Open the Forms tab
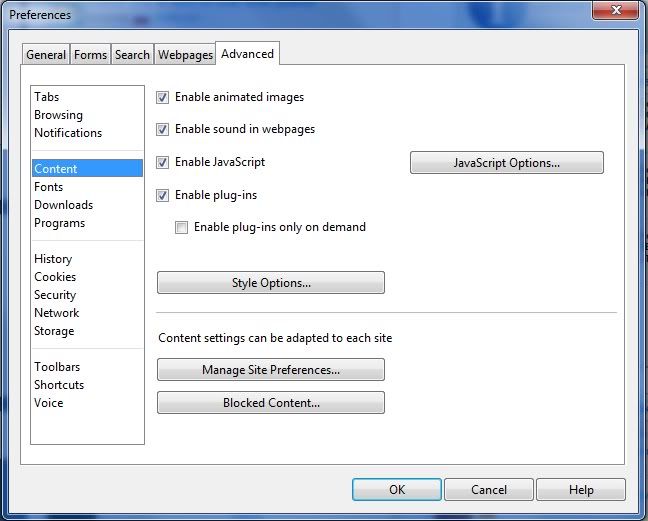Image resolution: width=648 pixels, height=521 pixels. click(x=90, y=55)
